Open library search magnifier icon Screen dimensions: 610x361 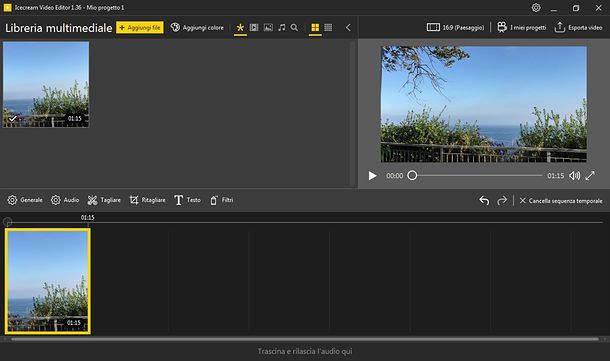pos(294,28)
